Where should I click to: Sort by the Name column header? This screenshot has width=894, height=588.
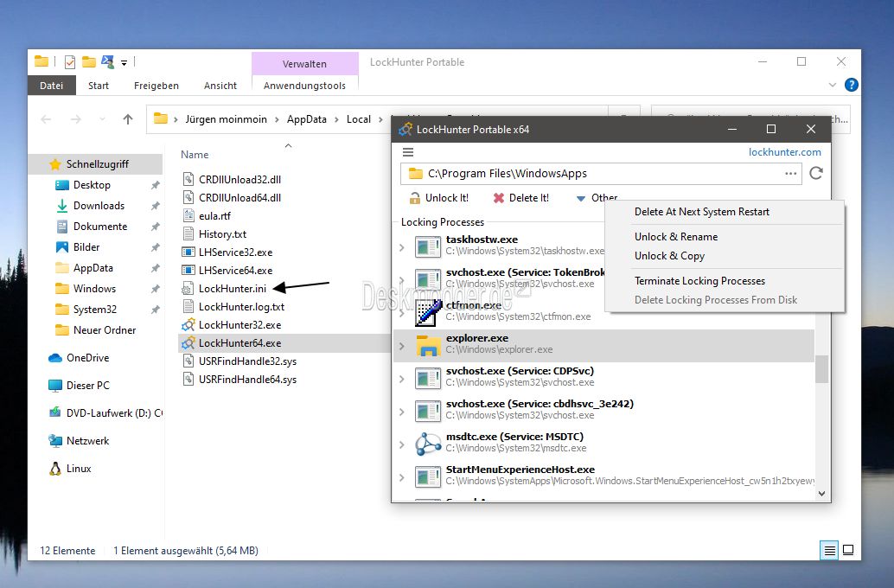[x=195, y=155]
